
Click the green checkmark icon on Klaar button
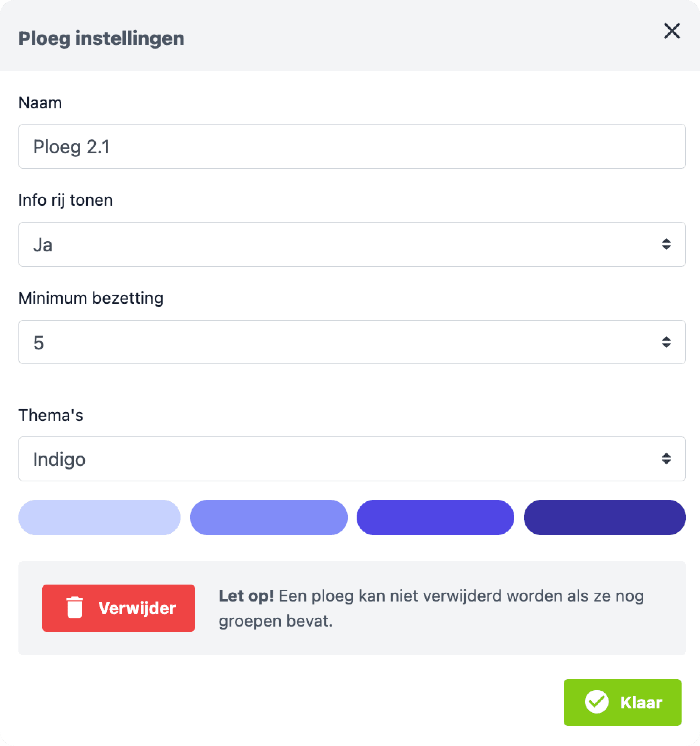click(x=598, y=703)
